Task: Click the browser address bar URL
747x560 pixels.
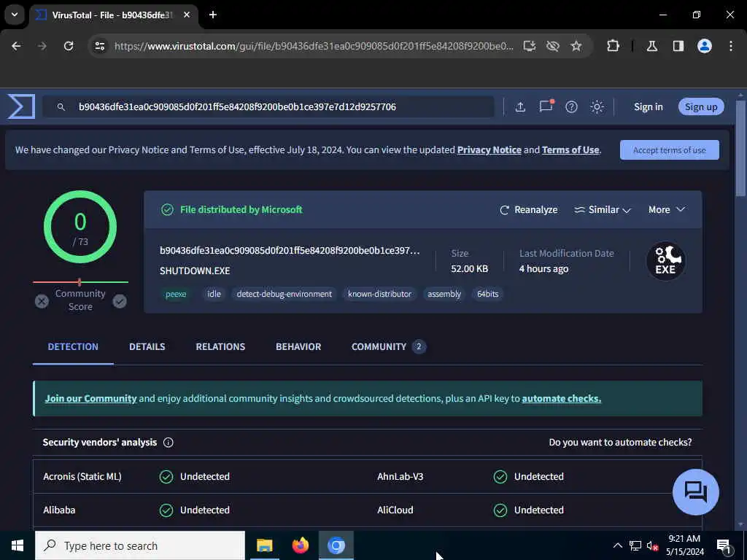Action: 314,46
